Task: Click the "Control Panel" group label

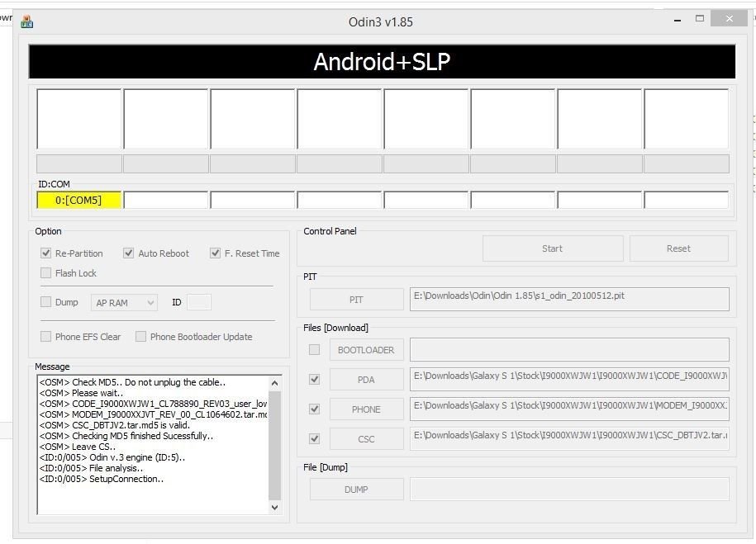Action: [330, 231]
